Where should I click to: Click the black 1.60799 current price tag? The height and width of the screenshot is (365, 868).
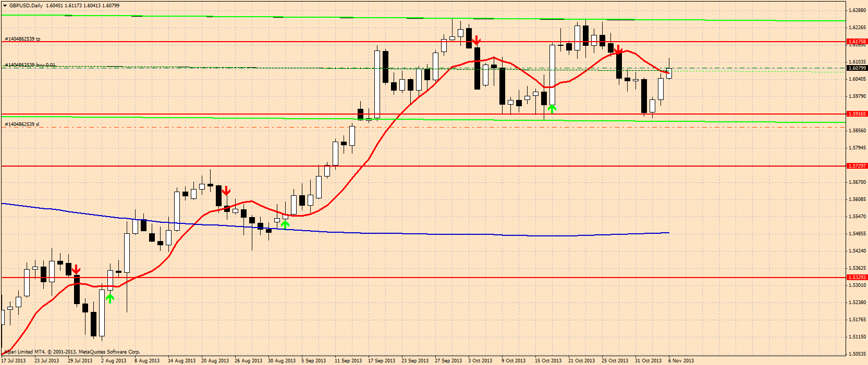point(857,68)
